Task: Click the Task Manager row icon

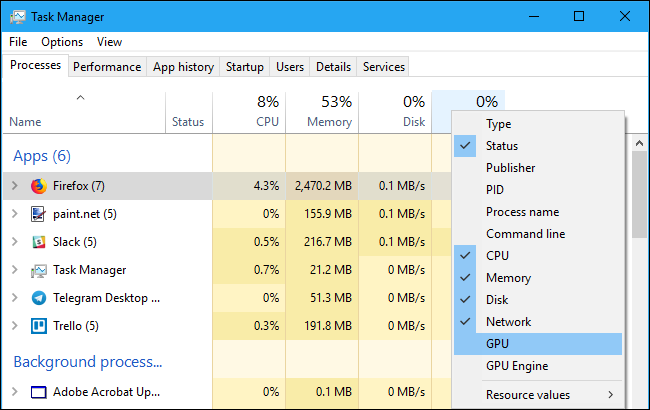Action: pos(39,270)
